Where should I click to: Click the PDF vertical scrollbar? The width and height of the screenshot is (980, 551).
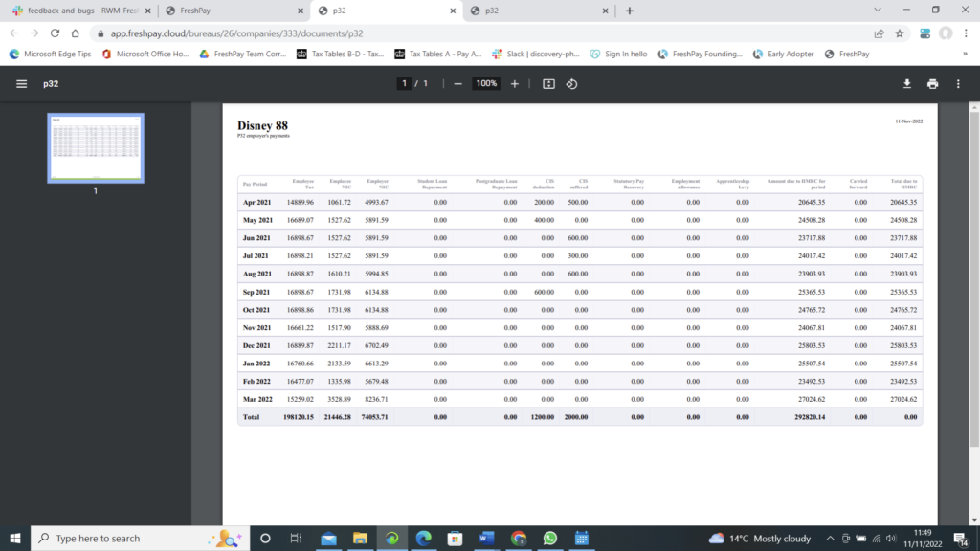tap(974, 278)
